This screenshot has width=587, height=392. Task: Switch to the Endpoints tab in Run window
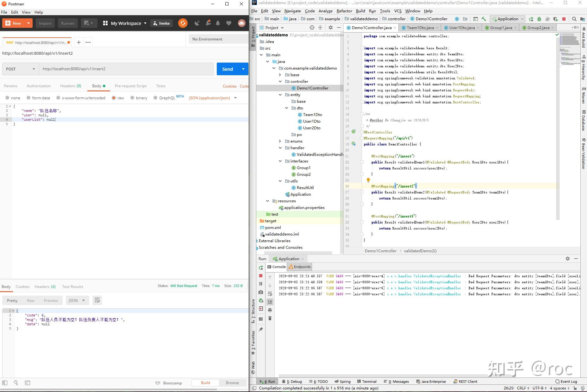299,266
